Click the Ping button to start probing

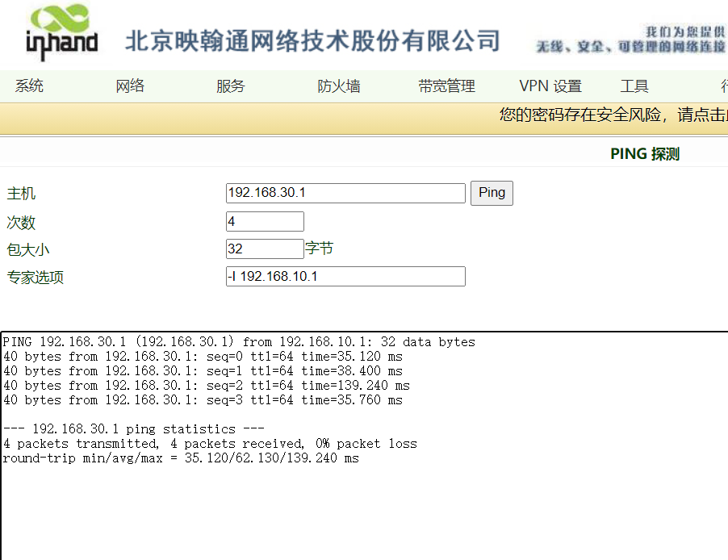(x=492, y=193)
